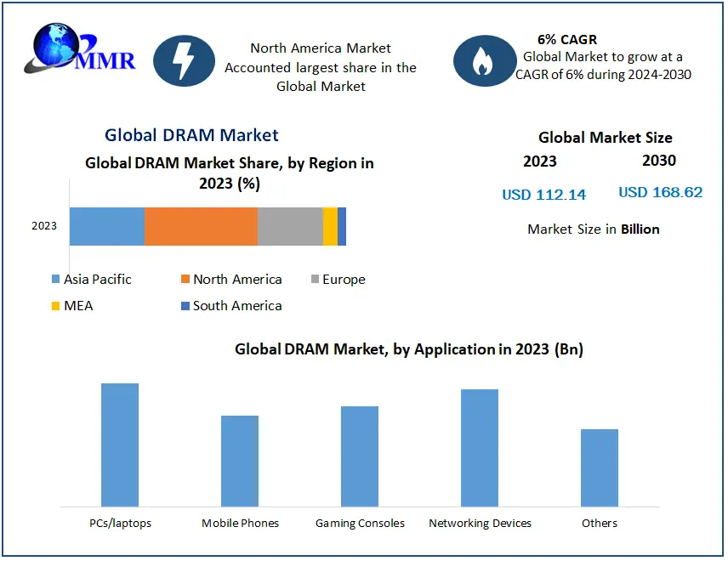
Task: Click the Europe legend swatch
Action: (315, 280)
